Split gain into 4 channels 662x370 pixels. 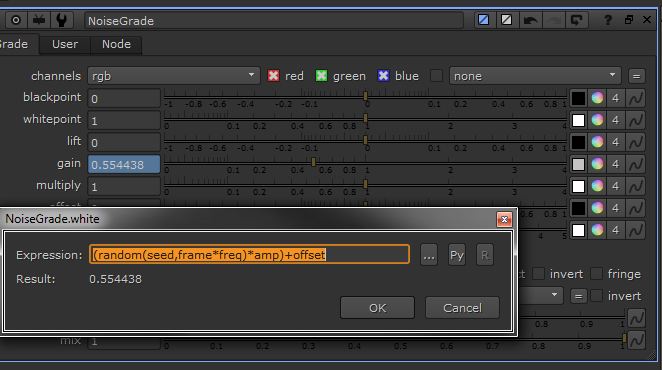pyautogui.click(x=616, y=164)
